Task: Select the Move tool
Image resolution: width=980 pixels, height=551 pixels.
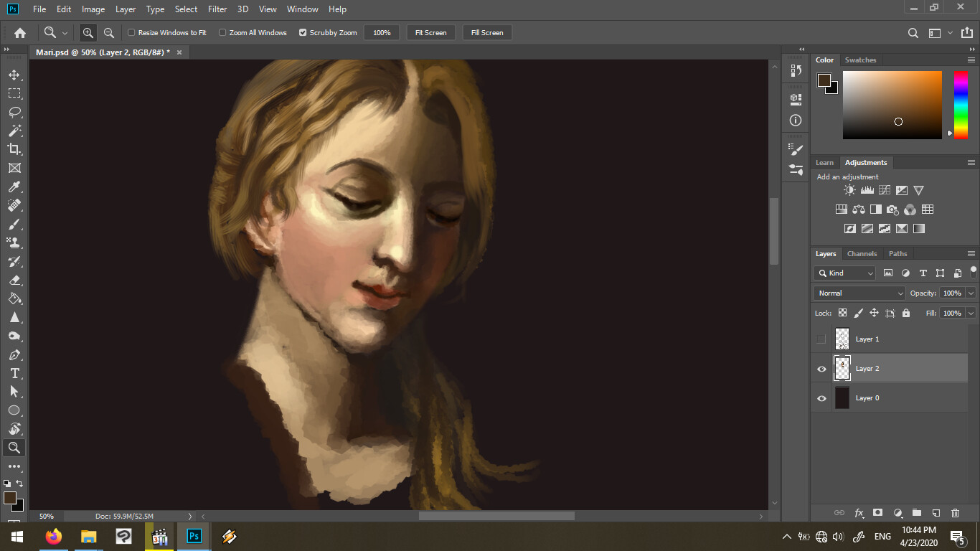Action: (14, 74)
